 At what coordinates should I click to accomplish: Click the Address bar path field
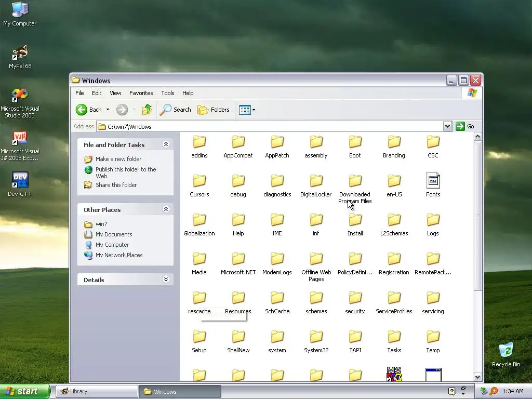[x=270, y=127]
